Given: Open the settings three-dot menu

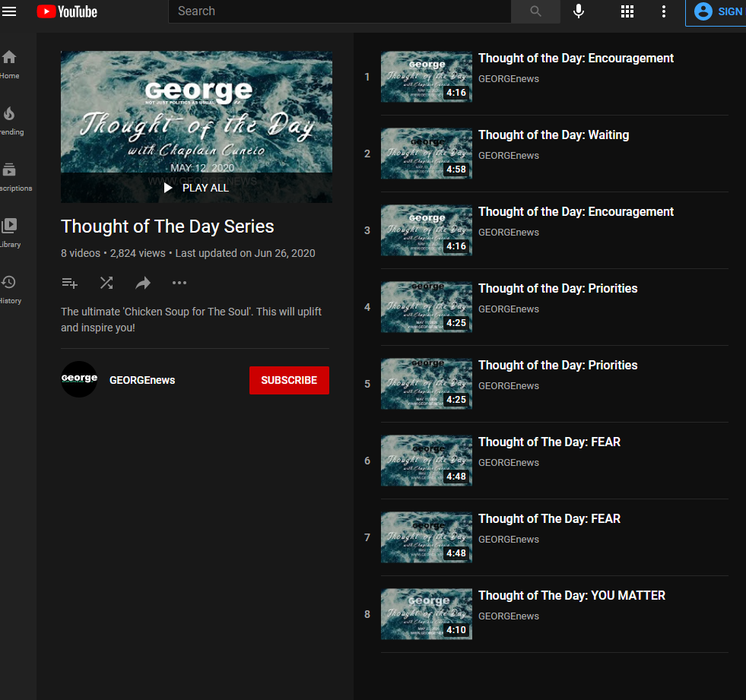Looking at the screenshot, I should click(664, 11).
